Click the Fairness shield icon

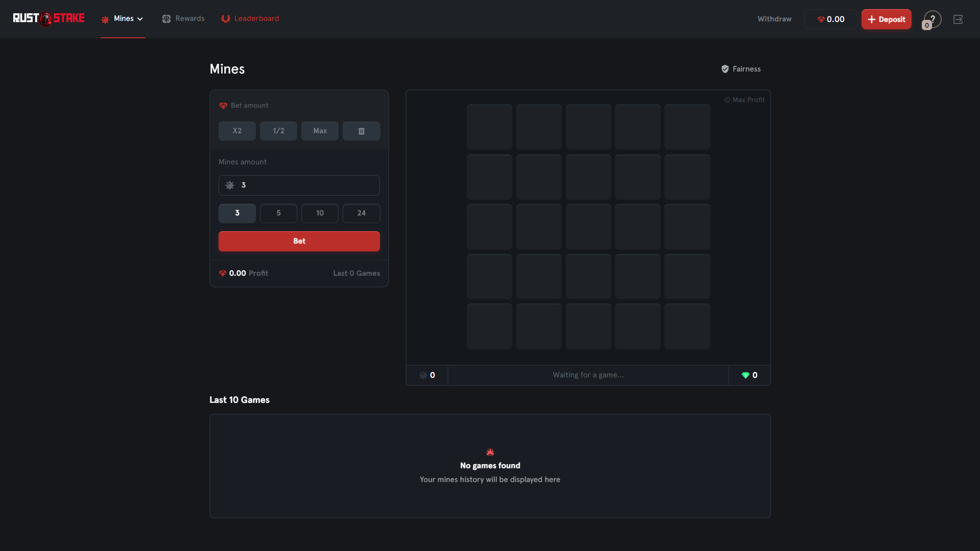(725, 69)
